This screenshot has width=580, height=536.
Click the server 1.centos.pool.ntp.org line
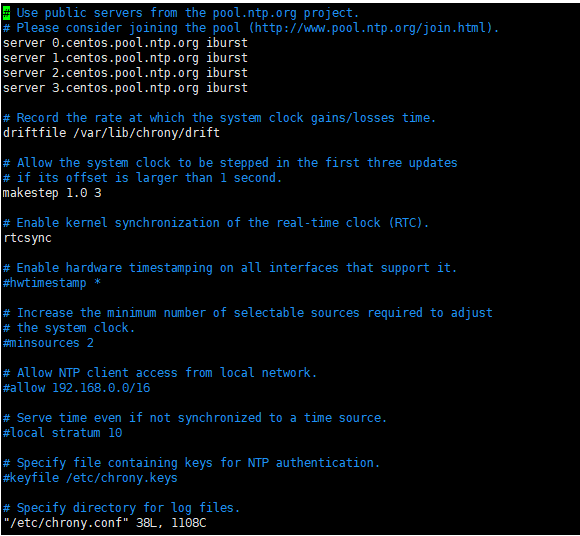(125, 58)
